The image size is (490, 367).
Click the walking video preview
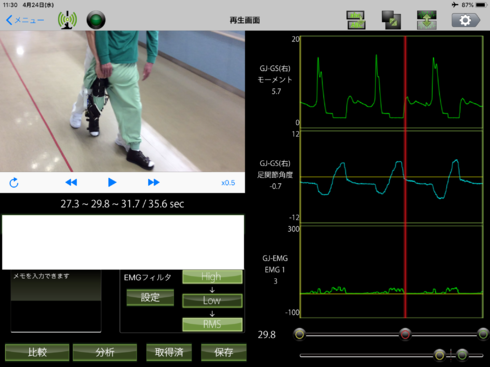pos(122,101)
